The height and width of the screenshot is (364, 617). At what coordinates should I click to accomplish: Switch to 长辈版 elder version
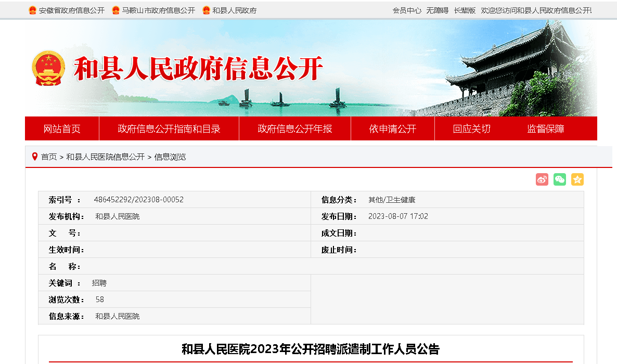click(x=465, y=10)
